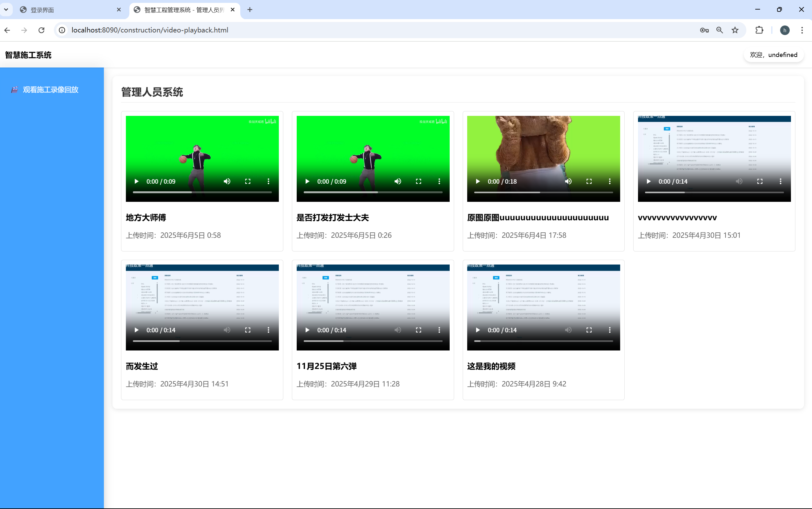Screen dimensions: 812x509
Task: Mute the 是否打发打发士大夫 video volume
Action: coord(398,181)
